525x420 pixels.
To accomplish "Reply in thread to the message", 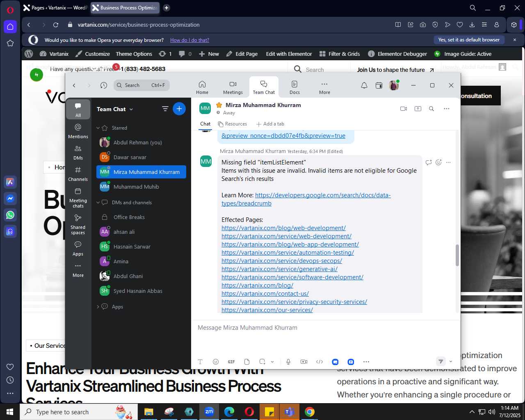I will [429, 162].
